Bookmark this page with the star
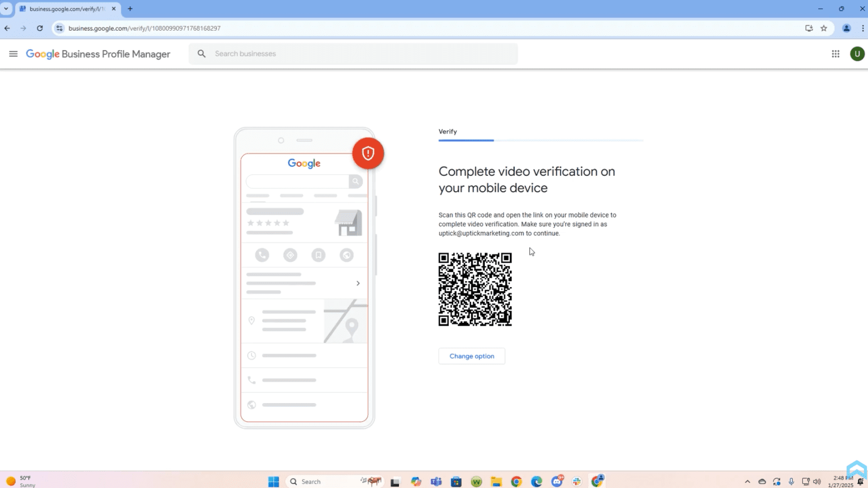This screenshot has height=488, width=868. pyautogui.click(x=824, y=28)
